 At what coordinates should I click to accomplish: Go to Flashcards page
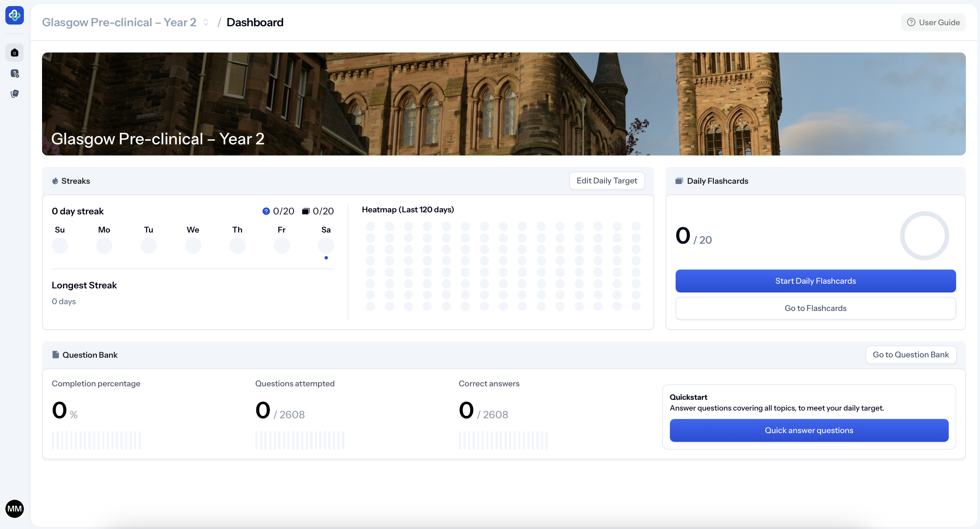coord(815,308)
